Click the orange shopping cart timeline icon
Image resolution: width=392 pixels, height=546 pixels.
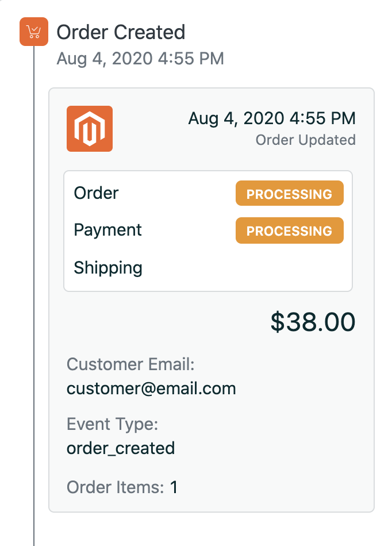click(x=34, y=32)
